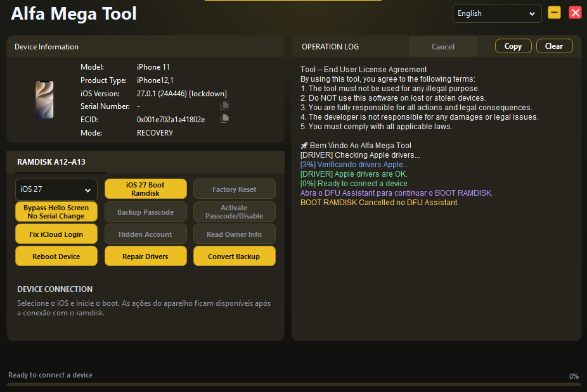Select the RAMDISK A12–A13 tab
Image resolution: width=587 pixels, height=392 pixels.
pos(51,162)
